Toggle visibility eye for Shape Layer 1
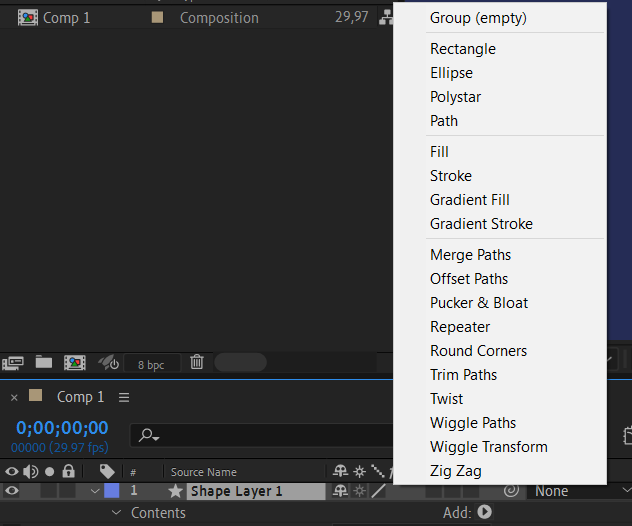 point(12,491)
